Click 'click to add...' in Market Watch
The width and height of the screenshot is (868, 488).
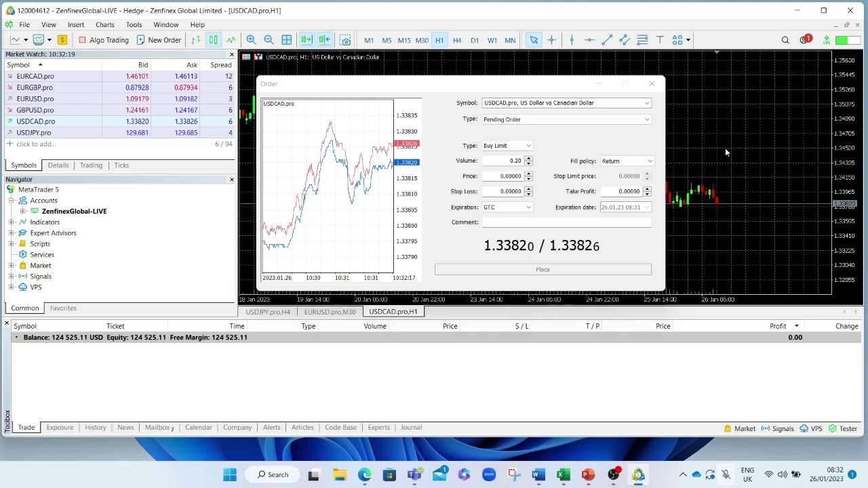pos(35,144)
